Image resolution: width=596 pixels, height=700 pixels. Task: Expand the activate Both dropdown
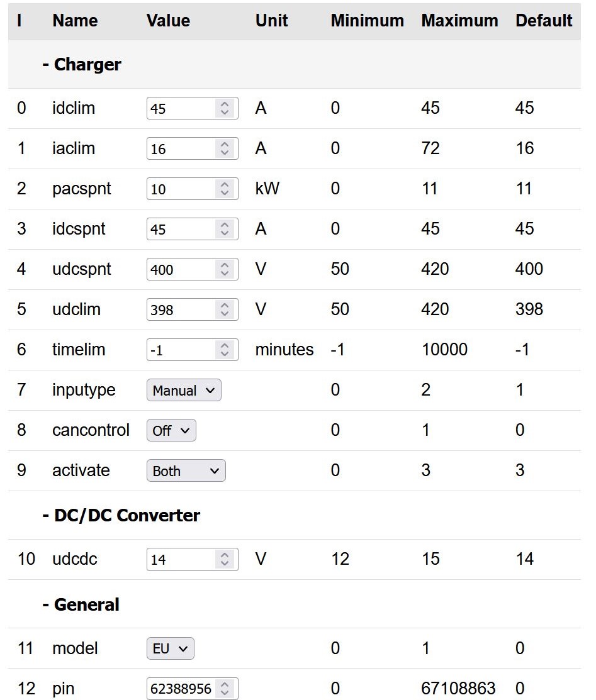coord(186,470)
